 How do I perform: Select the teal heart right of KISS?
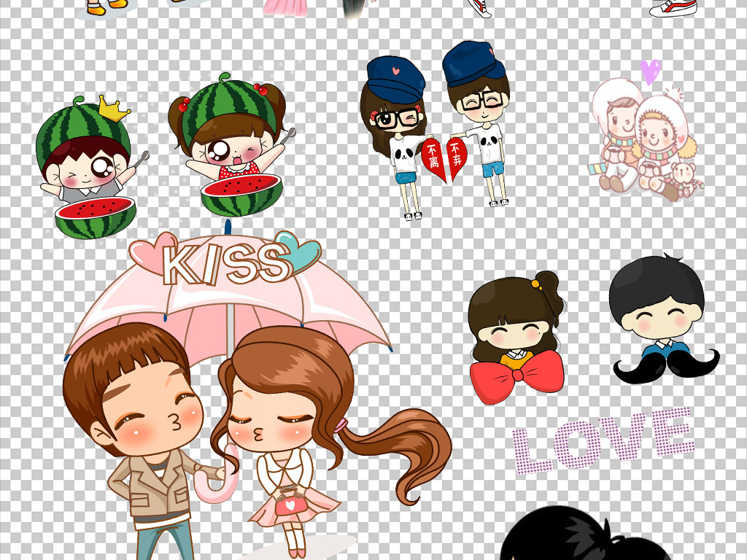[299, 251]
